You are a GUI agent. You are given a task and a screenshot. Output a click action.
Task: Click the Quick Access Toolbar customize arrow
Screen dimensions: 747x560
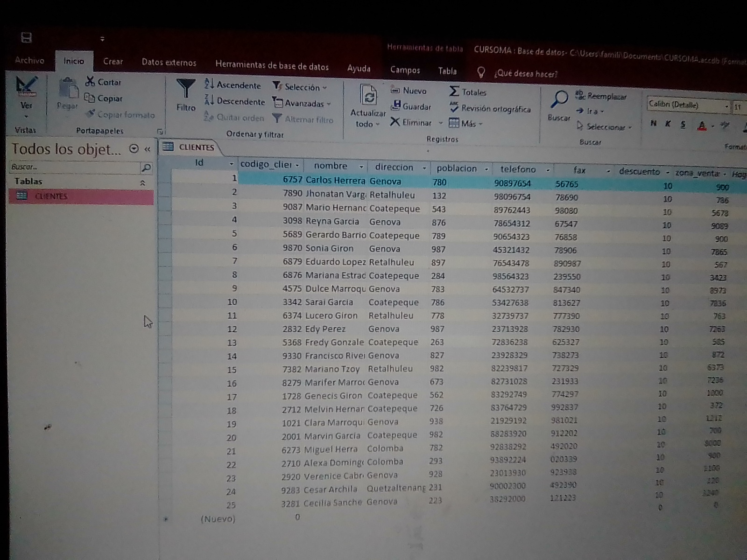[102, 39]
